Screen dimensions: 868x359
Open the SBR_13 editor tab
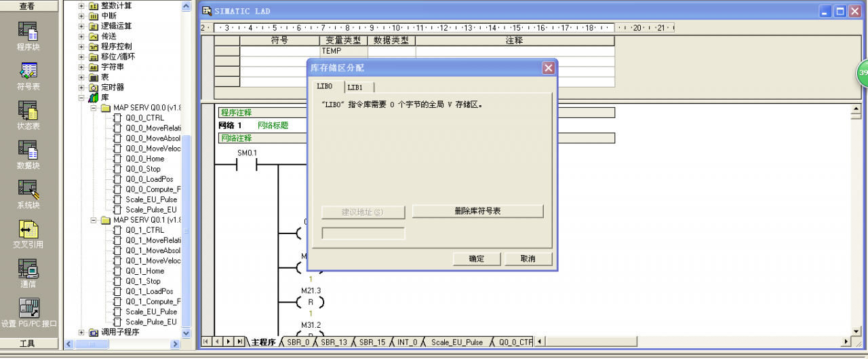pyautogui.click(x=334, y=342)
